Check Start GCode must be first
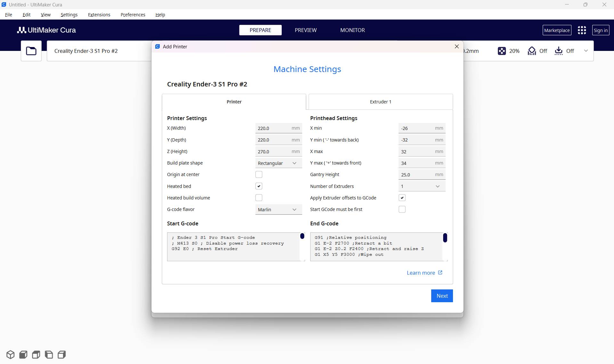The width and height of the screenshot is (614, 364). click(402, 209)
